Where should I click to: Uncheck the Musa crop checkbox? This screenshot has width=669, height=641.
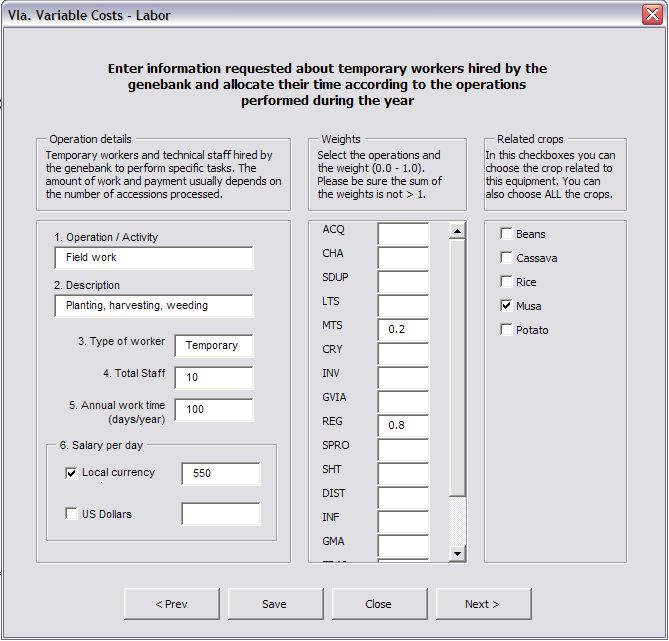pos(506,306)
